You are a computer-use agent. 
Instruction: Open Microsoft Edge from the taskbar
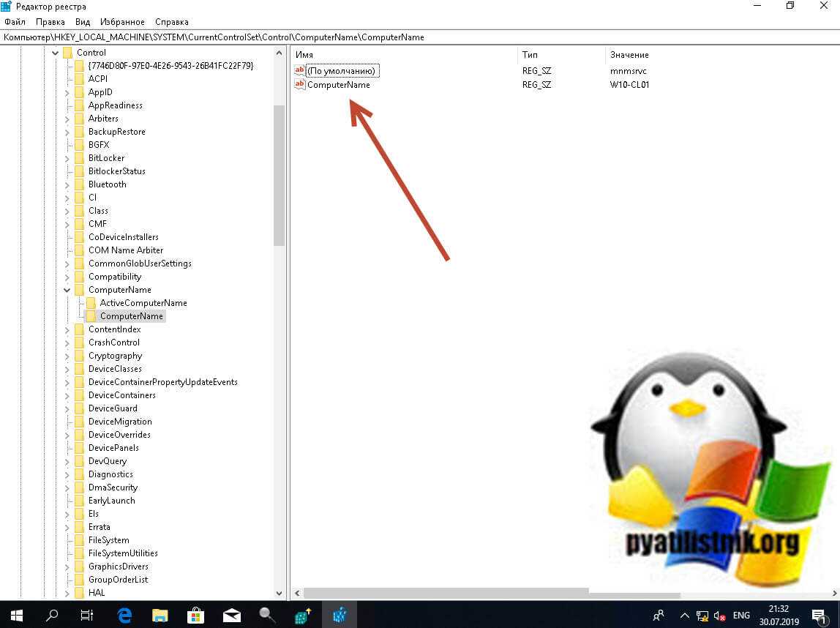[123, 615]
